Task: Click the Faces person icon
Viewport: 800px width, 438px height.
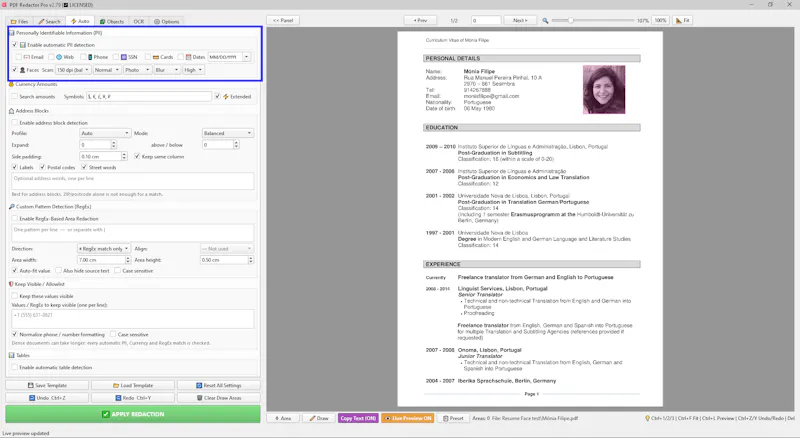Action: (x=22, y=69)
